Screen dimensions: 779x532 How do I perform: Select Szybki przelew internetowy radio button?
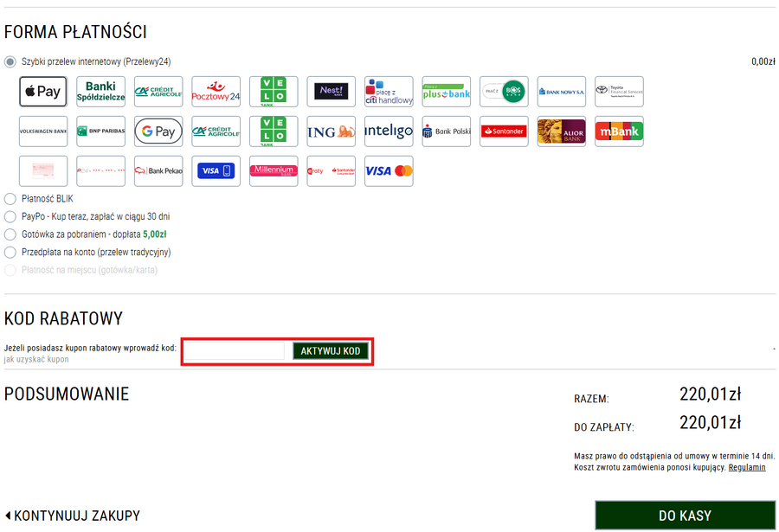10,61
